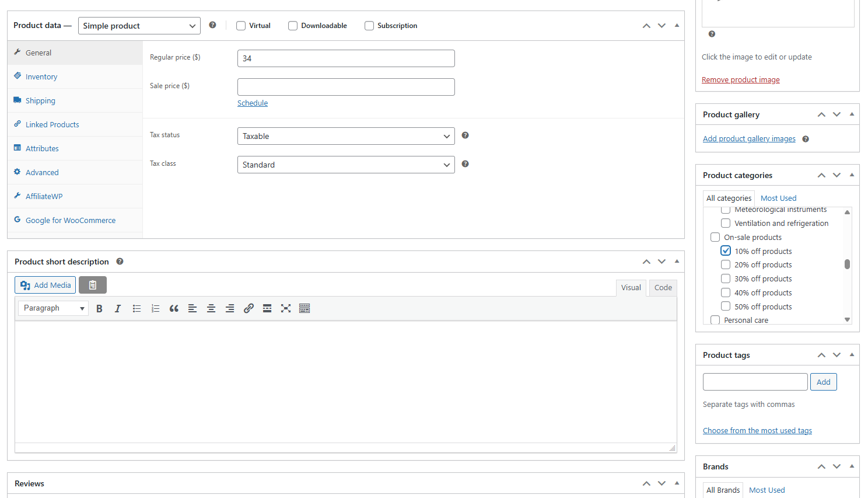Open the Inventory tab
Viewport: 868px width, 498px height.
point(41,77)
